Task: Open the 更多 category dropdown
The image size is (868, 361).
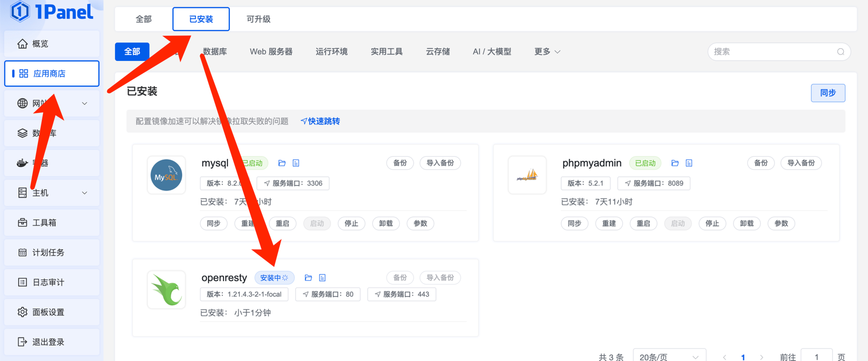Action: click(547, 52)
